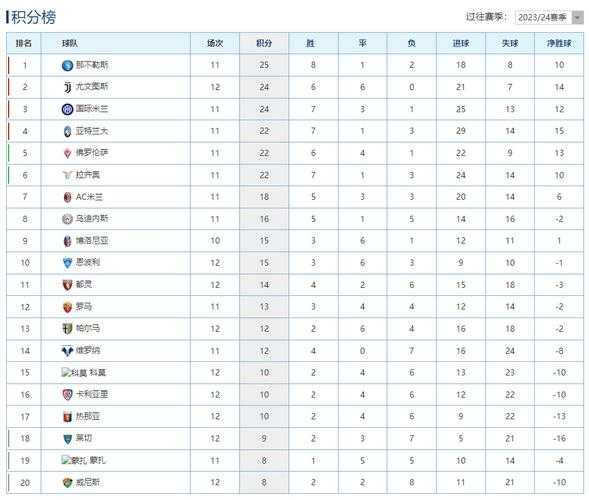
Task: Click the Verona crest in row 14
Action: [x=68, y=351]
